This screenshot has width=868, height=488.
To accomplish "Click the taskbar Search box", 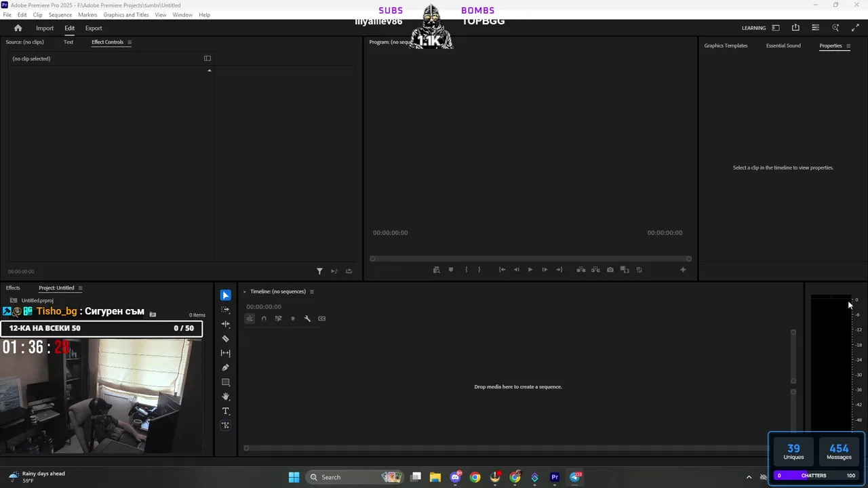I will 355,477.
